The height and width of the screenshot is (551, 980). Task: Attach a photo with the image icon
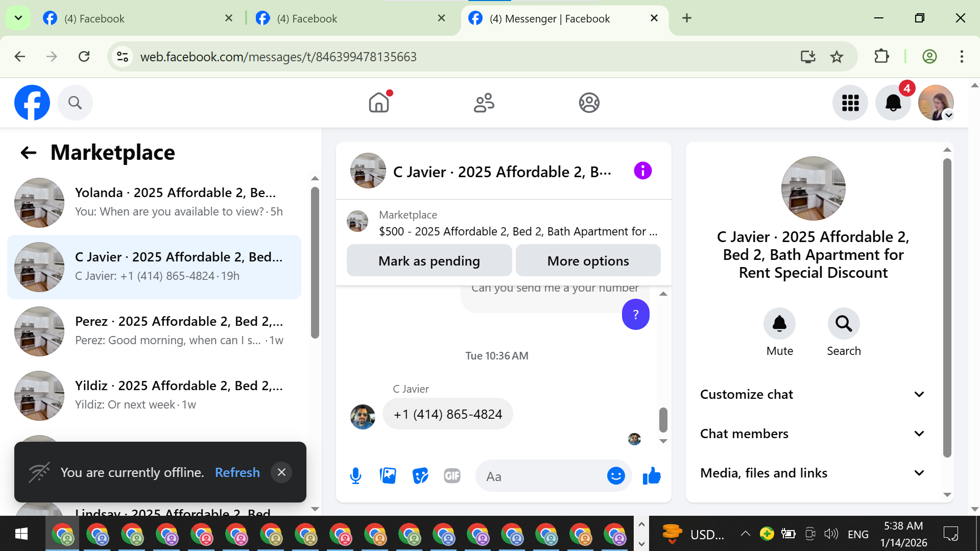388,476
